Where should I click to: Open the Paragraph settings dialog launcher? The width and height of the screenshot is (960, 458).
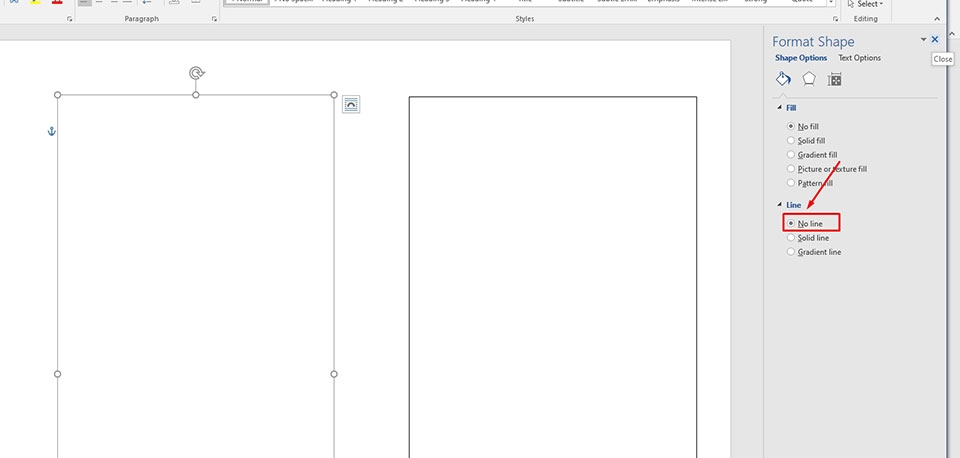click(x=214, y=20)
